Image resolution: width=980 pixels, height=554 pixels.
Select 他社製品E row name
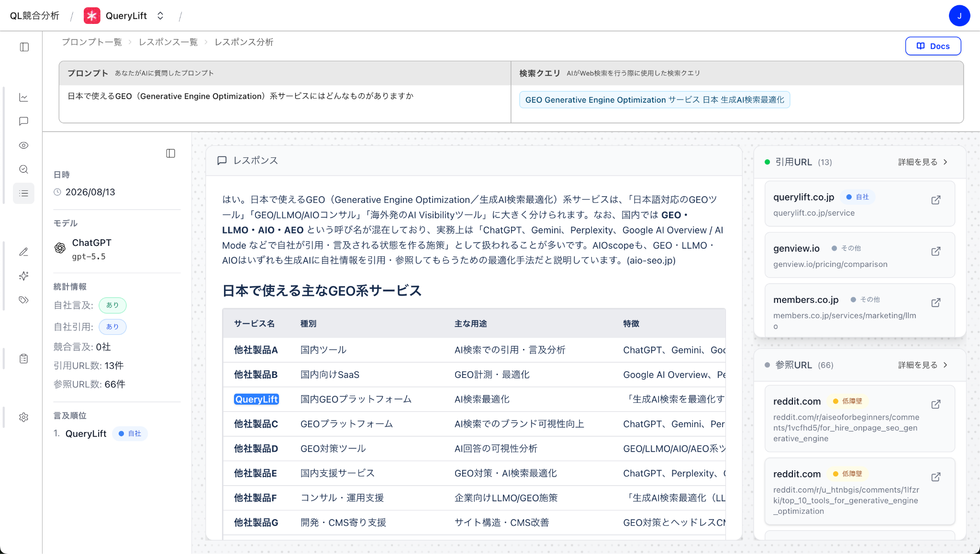[256, 473]
